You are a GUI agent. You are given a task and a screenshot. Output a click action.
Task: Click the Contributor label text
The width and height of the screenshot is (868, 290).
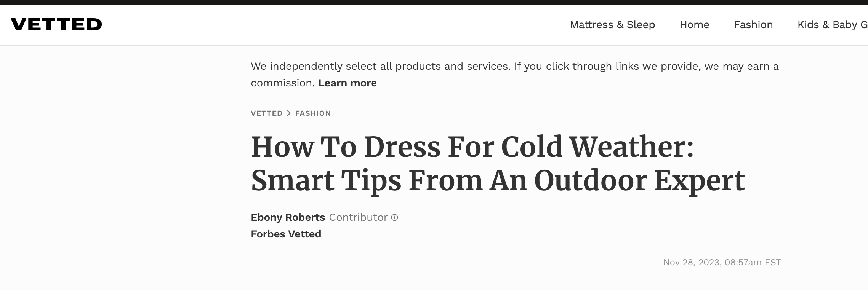tap(358, 217)
